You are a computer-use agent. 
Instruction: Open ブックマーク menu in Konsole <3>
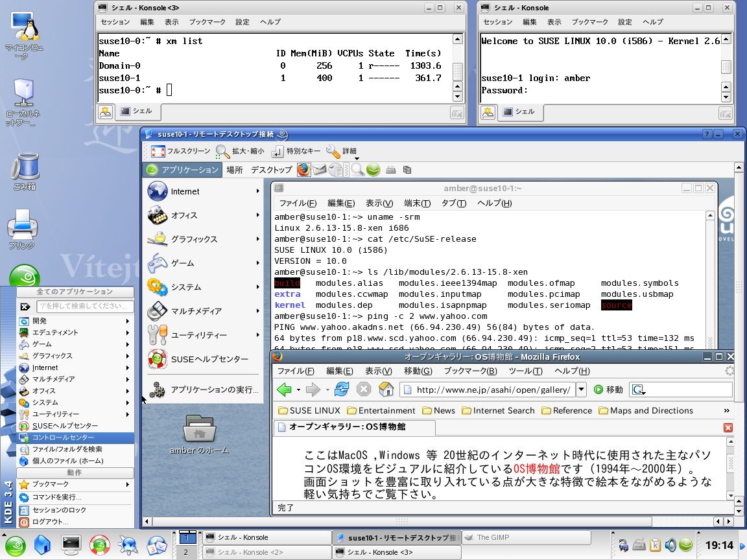point(207,22)
